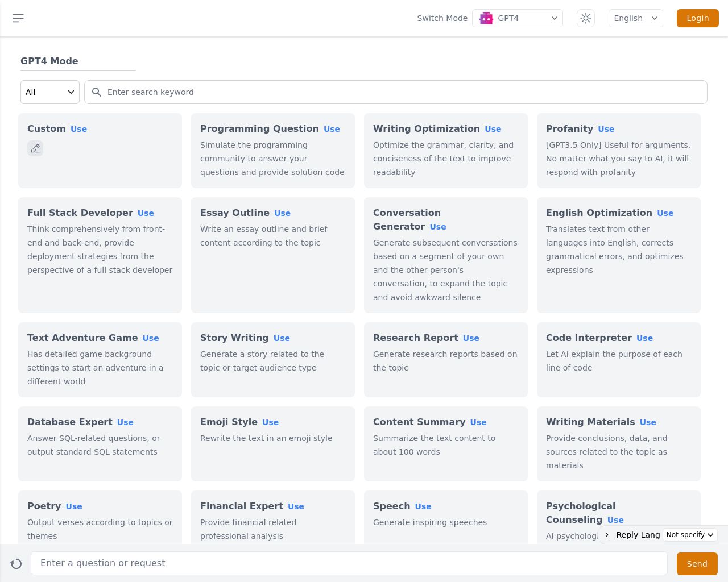
Task: Use the Writing Materials prompt
Action: pyautogui.click(x=648, y=422)
